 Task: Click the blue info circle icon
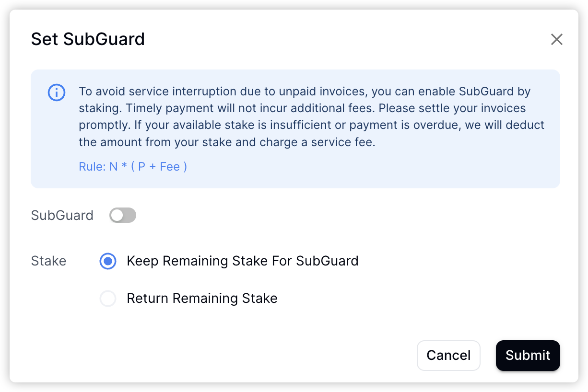tap(57, 92)
